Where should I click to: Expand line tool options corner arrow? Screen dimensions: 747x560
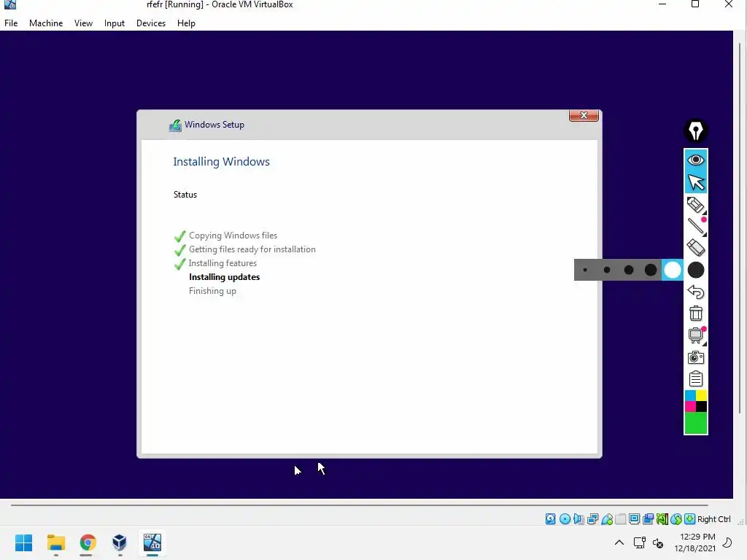pyautogui.click(x=705, y=234)
